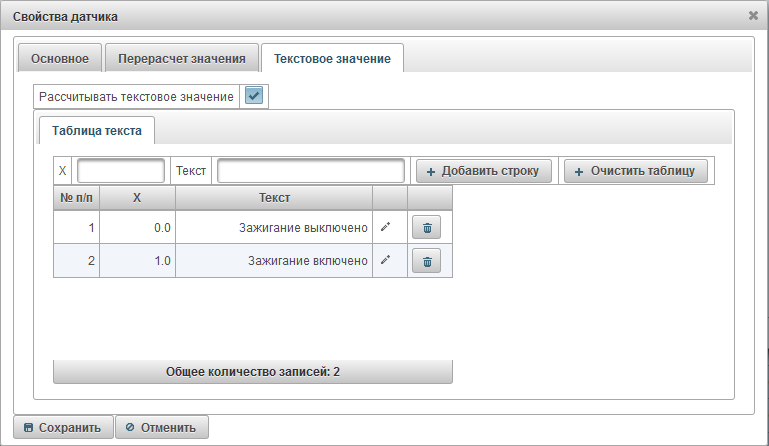The width and height of the screenshot is (769, 446).
Task: Click the "X" column header in table
Action: coord(138,198)
